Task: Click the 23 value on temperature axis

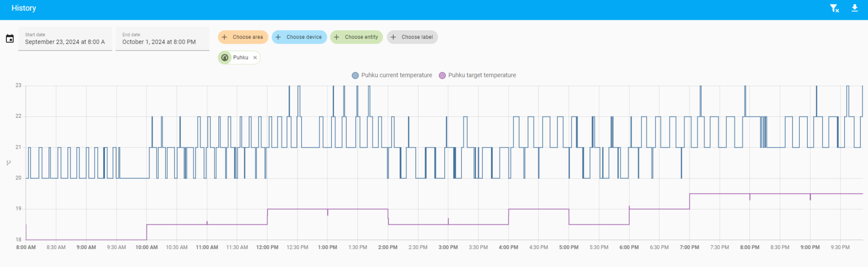Action: [18, 85]
